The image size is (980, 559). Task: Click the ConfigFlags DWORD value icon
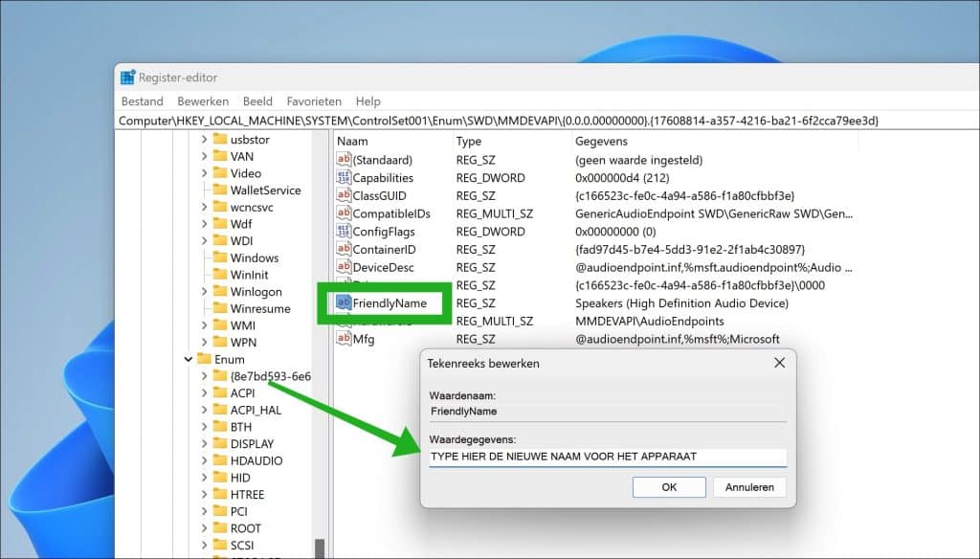click(344, 232)
